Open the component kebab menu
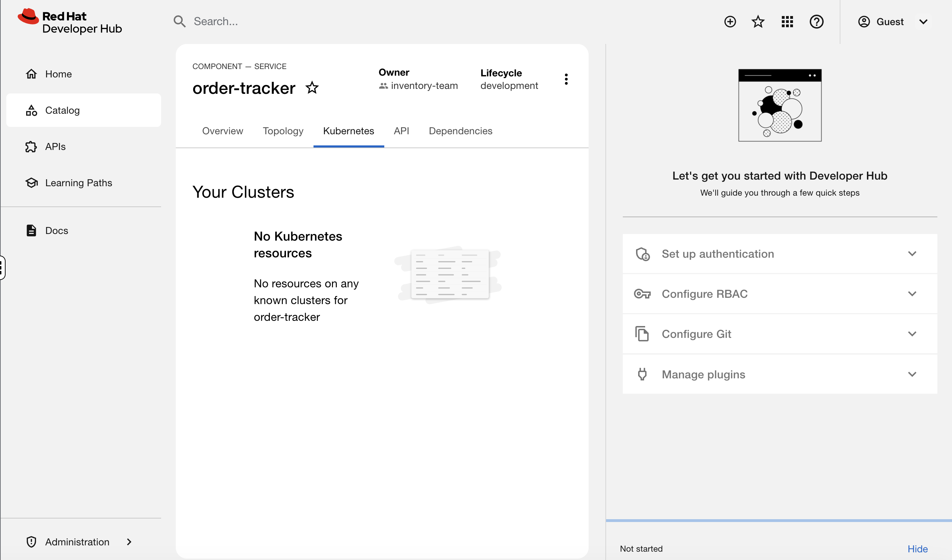Image resolution: width=952 pixels, height=560 pixels. pyautogui.click(x=566, y=79)
